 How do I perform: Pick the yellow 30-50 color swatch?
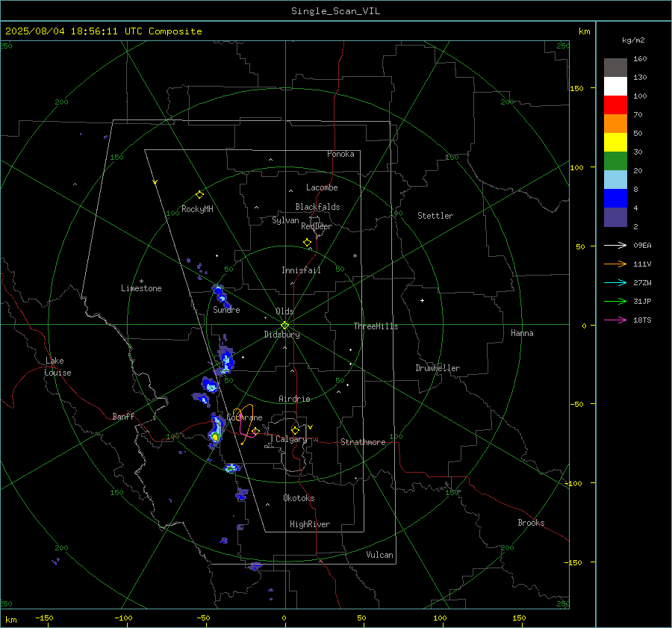615,143
